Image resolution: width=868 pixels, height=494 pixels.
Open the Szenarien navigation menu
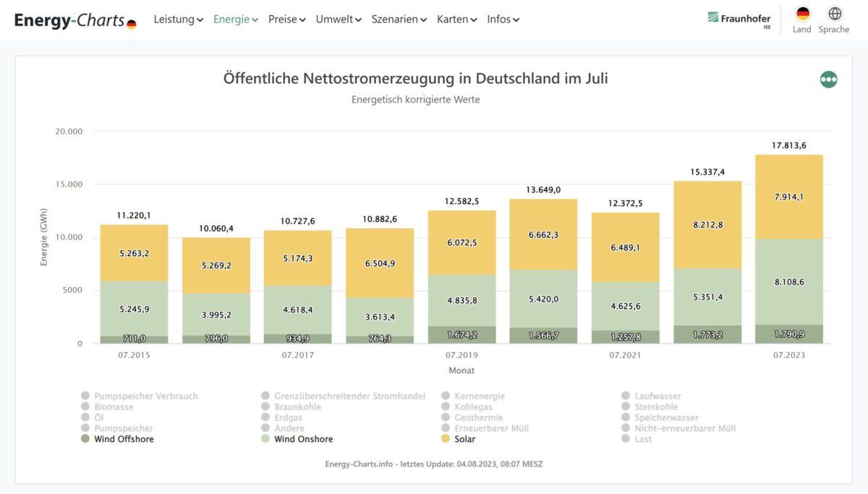[x=399, y=20]
